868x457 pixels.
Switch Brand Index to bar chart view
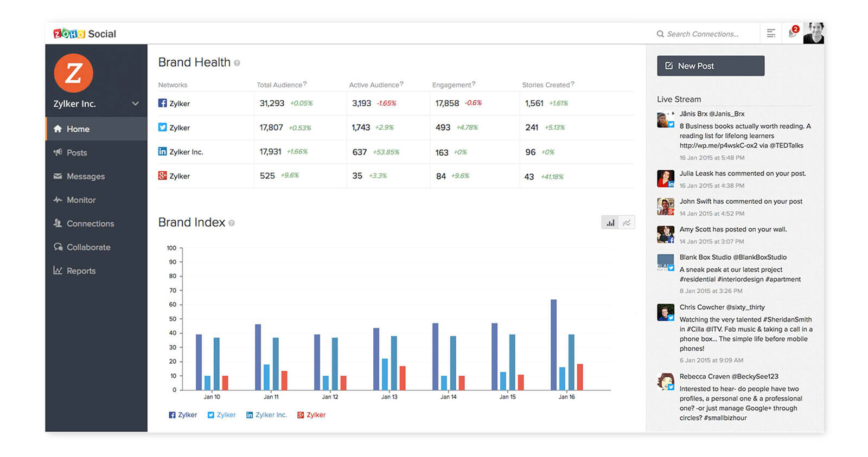(x=610, y=223)
